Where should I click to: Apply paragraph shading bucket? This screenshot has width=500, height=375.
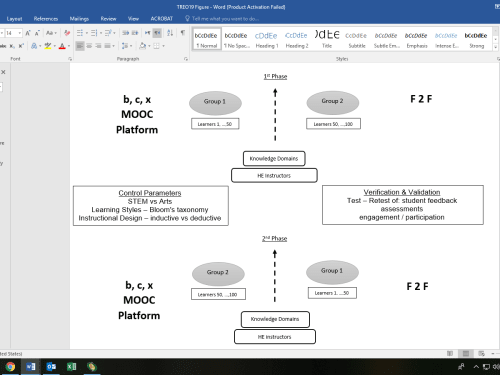coord(143,46)
